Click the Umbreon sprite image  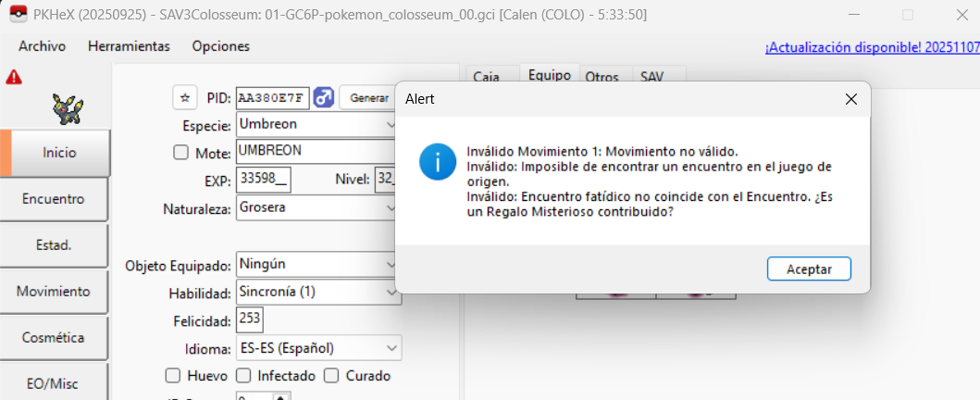(x=67, y=106)
